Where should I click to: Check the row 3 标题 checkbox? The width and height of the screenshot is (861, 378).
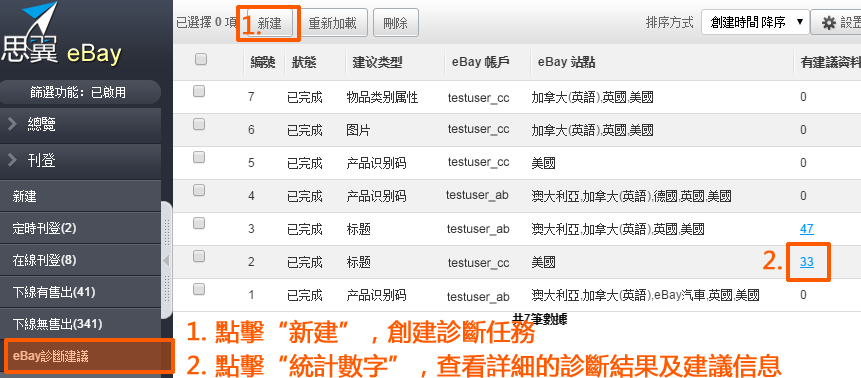[x=199, y=223]
